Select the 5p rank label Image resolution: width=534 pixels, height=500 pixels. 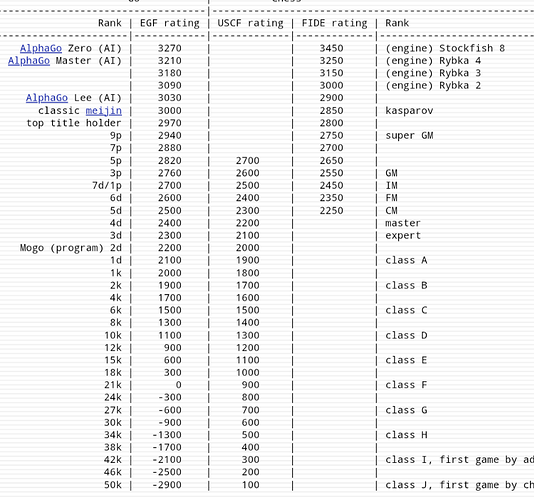click(116, 160)
